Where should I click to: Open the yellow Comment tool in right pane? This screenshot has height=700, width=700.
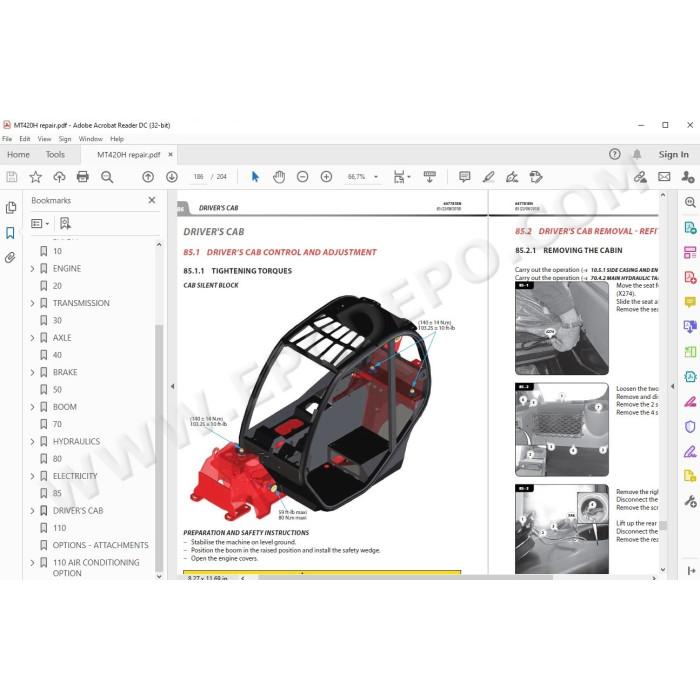(690, 302)
